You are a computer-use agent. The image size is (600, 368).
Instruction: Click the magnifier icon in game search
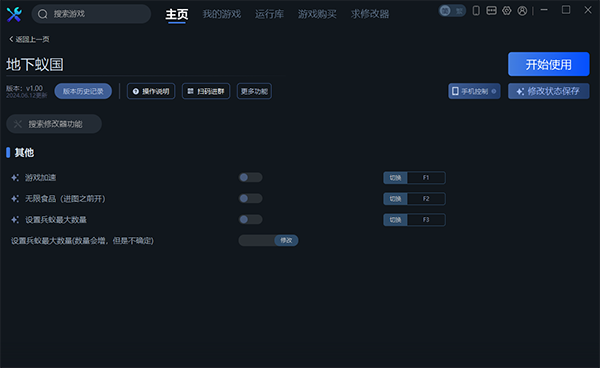click(x=42, y=14)
